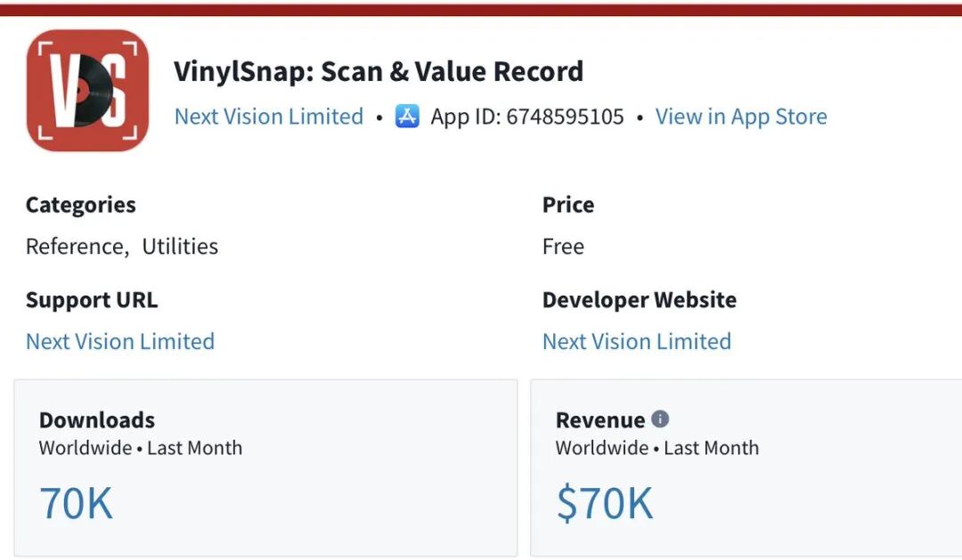Select the Reference category text
The height and width of the screenshot is (560, 962).
pyautogui.click(x=75, y=247)
